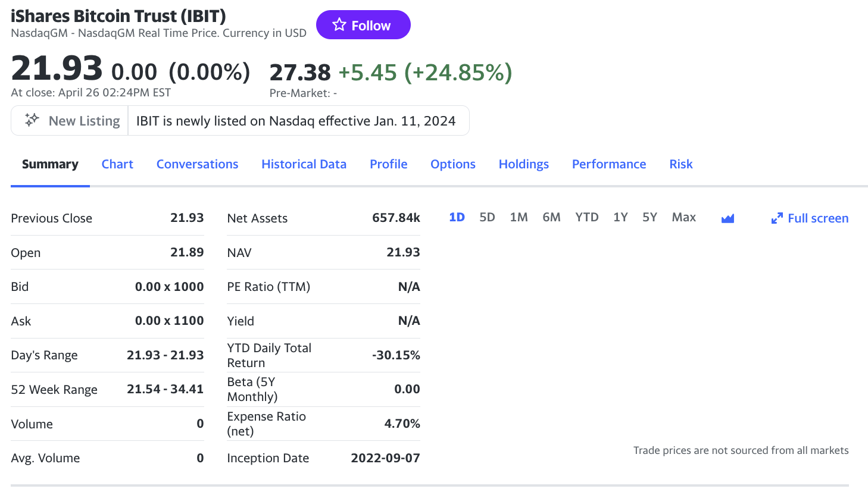This screenshot has width=868, height=495.
Task: Click the 0.00 (0.00%) change value
Action: 181,72
